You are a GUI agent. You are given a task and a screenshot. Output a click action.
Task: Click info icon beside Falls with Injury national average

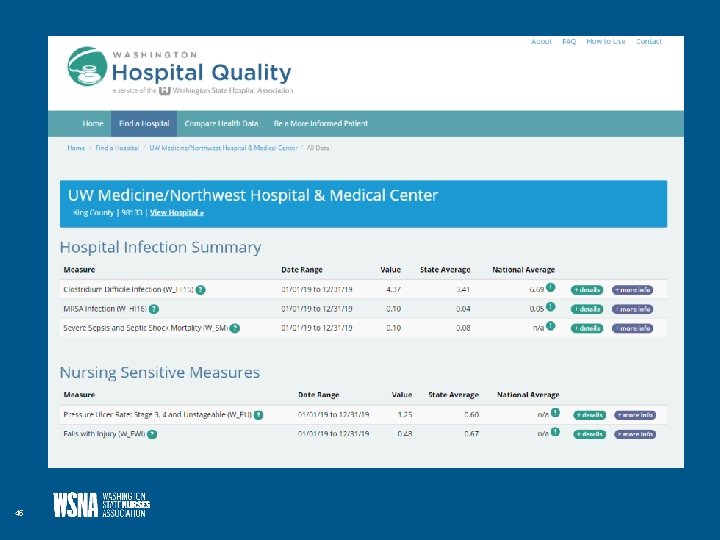[x=555, y=432]
